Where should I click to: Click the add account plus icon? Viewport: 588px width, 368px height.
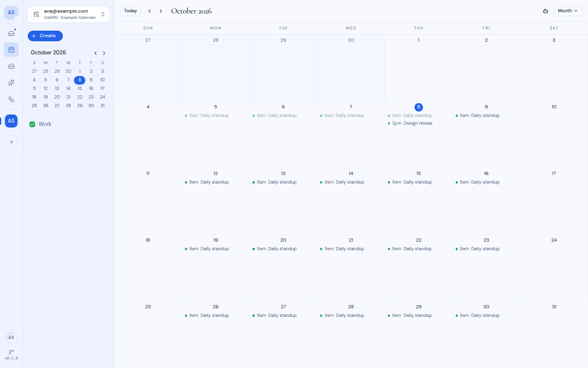point(11,142)
